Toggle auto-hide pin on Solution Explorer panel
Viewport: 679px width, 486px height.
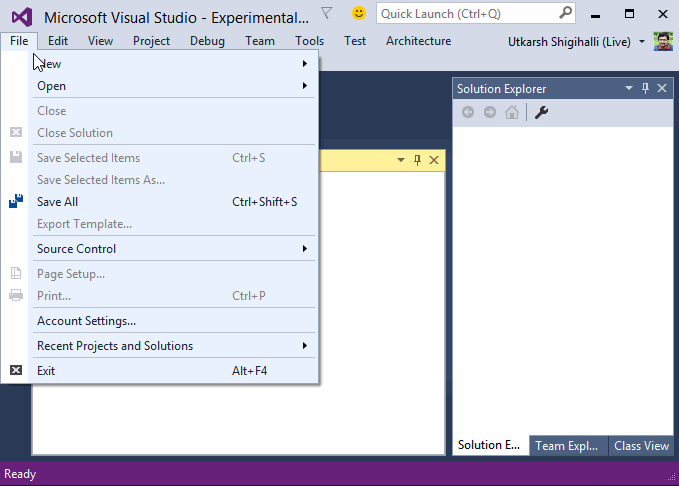pos(646,89)
